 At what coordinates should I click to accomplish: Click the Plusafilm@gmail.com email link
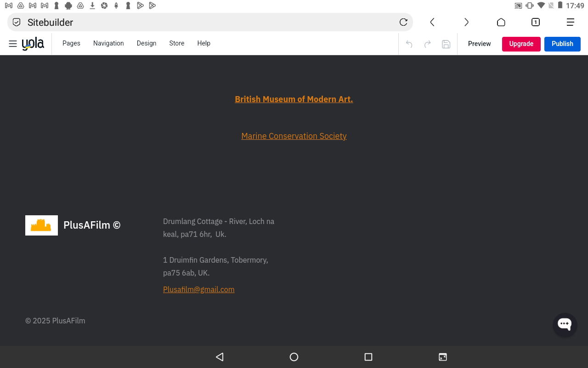(199, 289)
